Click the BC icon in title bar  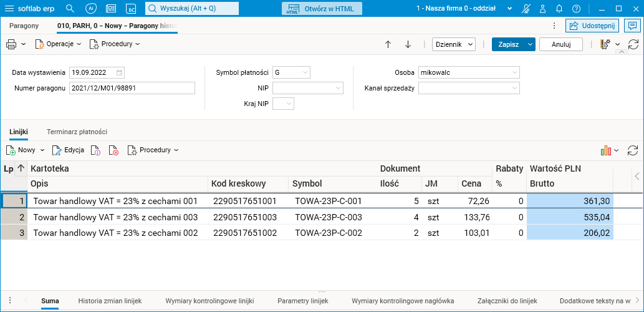pos(131,9)
